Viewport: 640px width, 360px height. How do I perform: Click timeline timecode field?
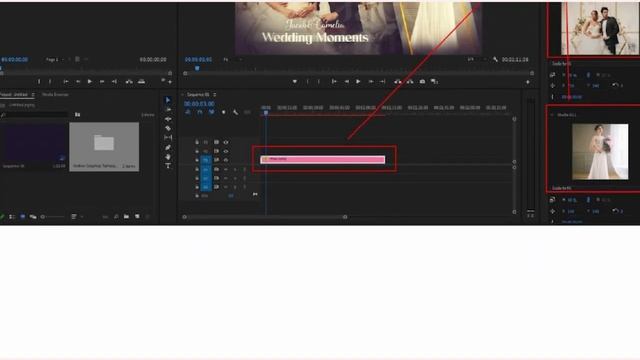tap(199, 104)
